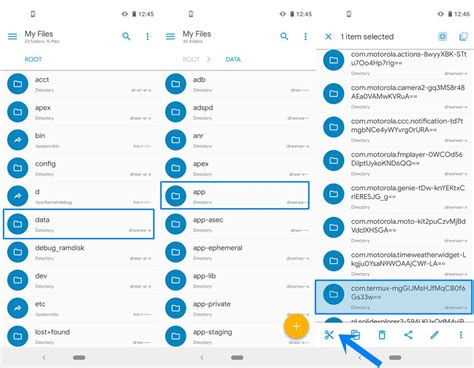Tap the bin symlink shortcut icon

(18, 140)
